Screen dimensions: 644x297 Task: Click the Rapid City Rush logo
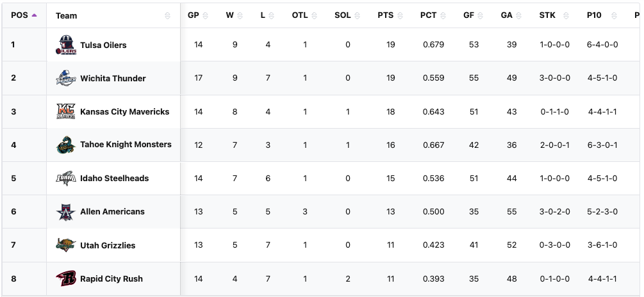(66, 278)
